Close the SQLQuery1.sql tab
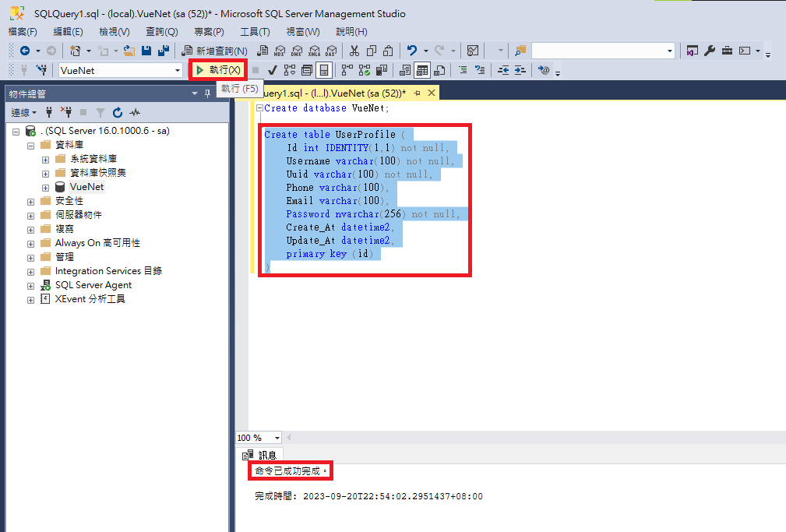 coord(431,93)
